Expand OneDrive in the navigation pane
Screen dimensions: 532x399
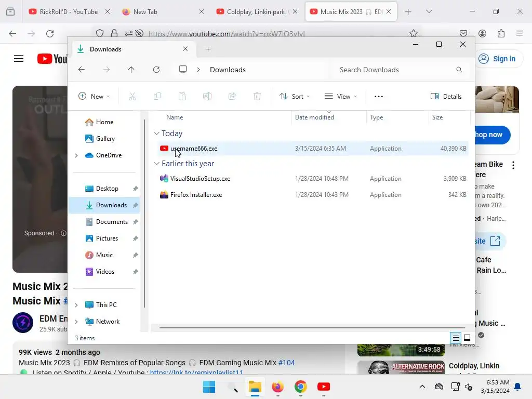point(76,155)
